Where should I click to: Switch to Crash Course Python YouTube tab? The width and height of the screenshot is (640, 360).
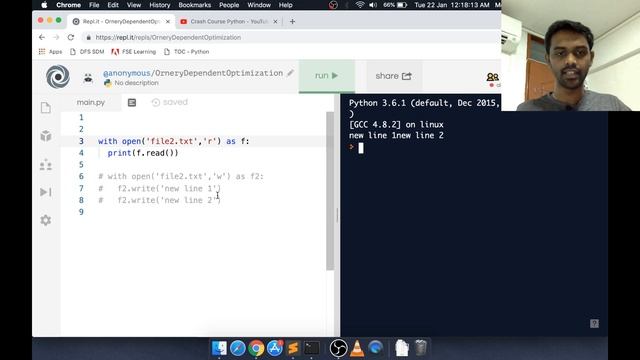(x=229, y=22)
